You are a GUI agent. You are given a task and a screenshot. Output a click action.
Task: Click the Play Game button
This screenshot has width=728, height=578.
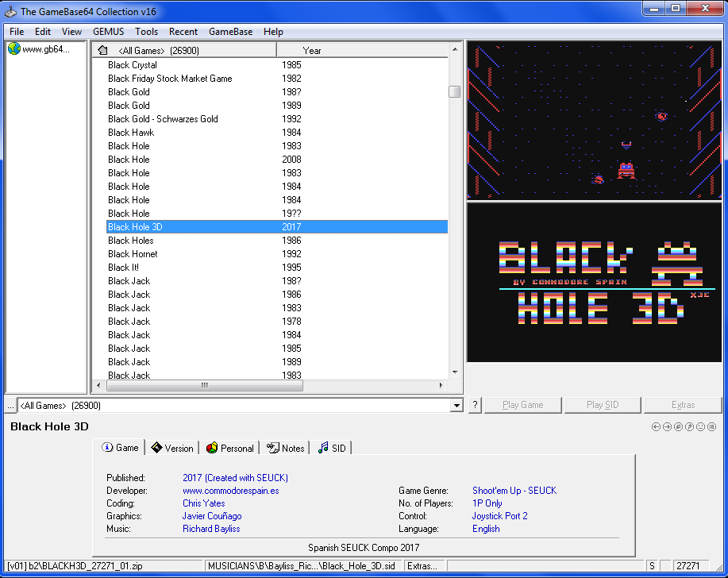[523, 405]
